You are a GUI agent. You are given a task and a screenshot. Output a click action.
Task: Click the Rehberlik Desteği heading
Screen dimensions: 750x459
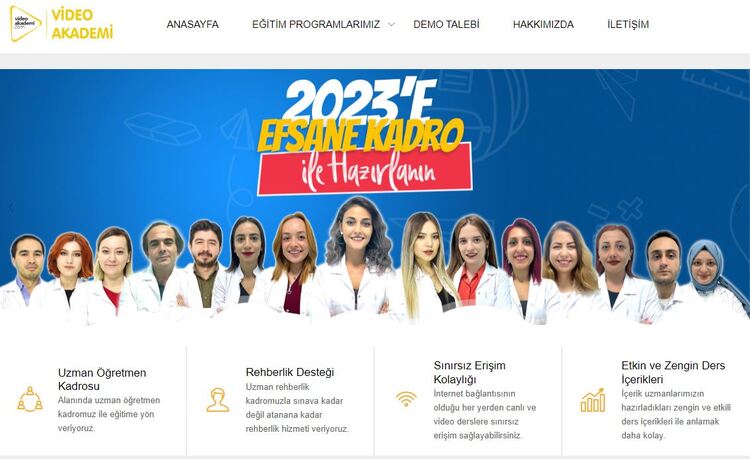(x=290, y=372)
